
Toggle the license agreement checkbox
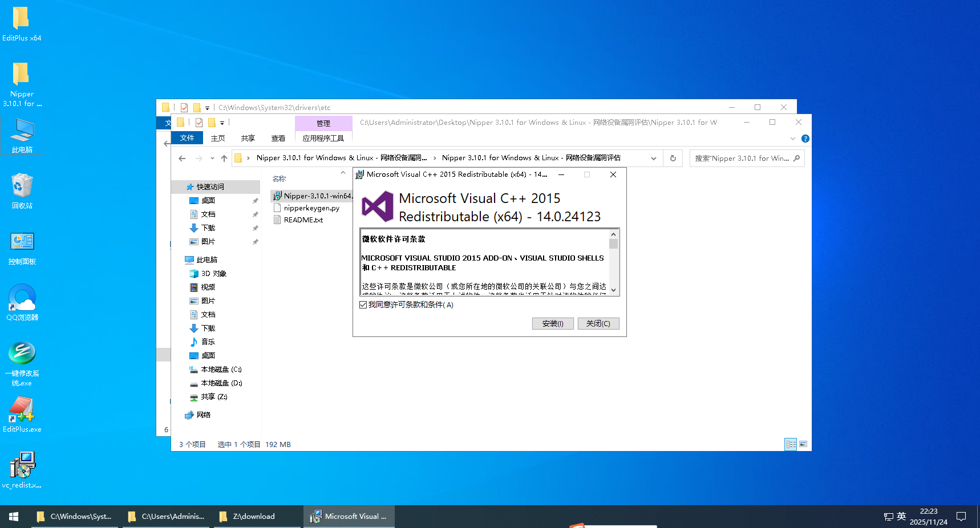point(363,305)
